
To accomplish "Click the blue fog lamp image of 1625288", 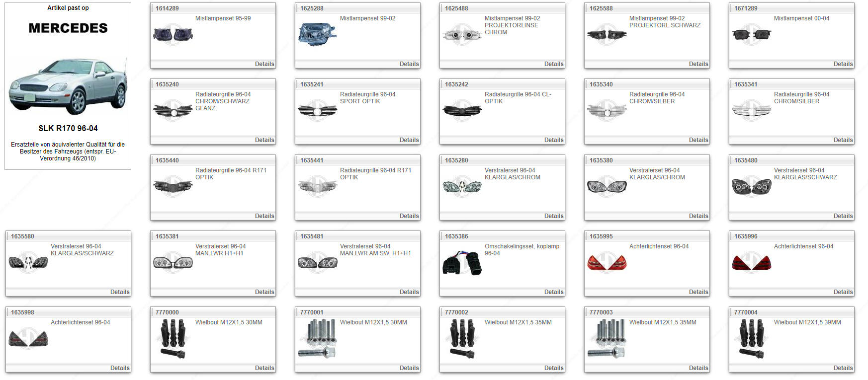I will pos(317,34).
